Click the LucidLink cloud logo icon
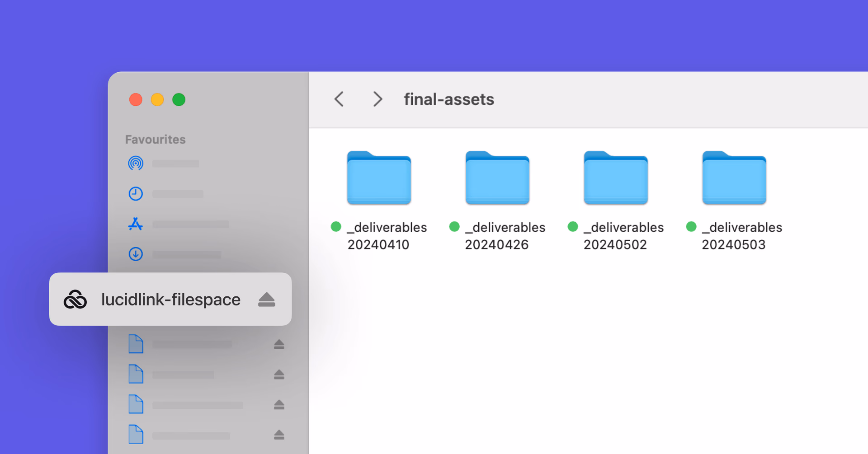Viewport: 868px width, 454px height. (75, 299)
